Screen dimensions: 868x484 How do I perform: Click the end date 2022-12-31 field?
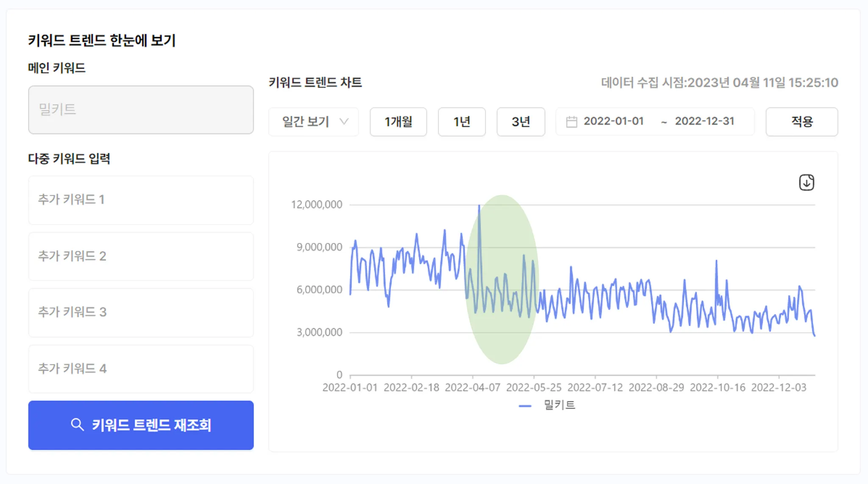click(704, 121)
